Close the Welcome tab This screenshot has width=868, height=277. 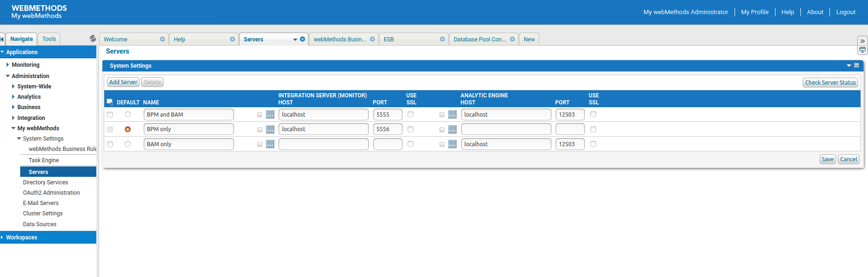coord(163,39)
